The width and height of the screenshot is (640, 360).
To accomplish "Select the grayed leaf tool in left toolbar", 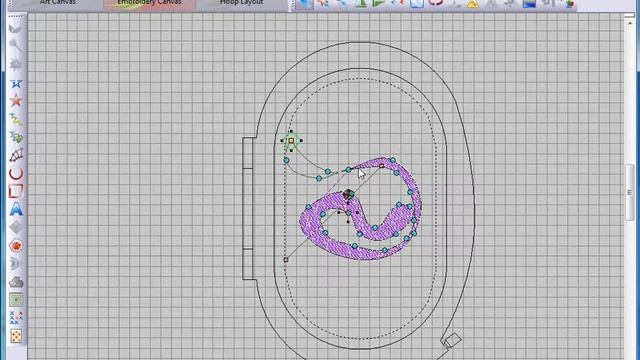I will (16, 29).
